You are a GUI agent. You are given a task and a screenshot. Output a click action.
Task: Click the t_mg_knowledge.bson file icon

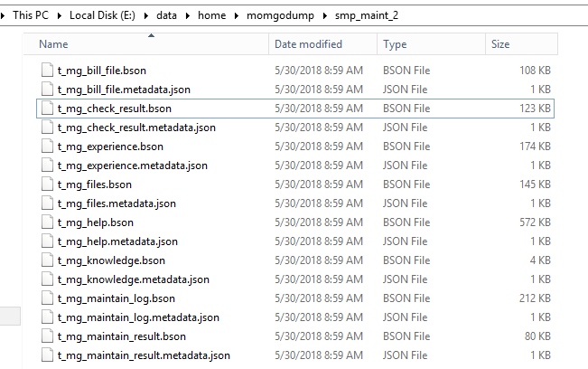click(x=47, y=260)
